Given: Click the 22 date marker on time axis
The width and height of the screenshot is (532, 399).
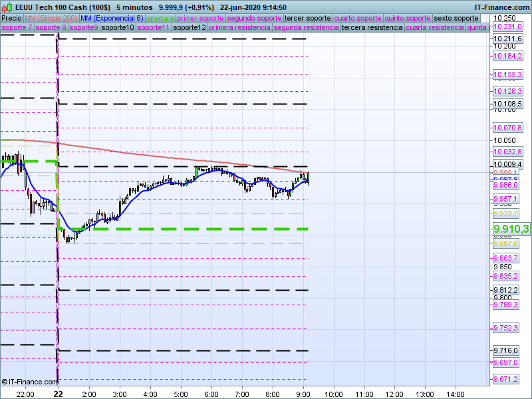Looking at the screenshot, I should pyautogui.click(x=59, y=394).
